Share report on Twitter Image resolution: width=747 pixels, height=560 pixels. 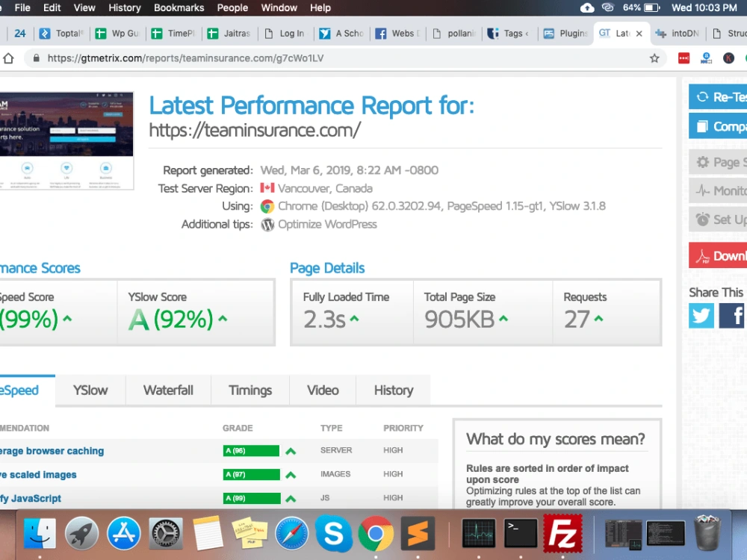(701, 316)
